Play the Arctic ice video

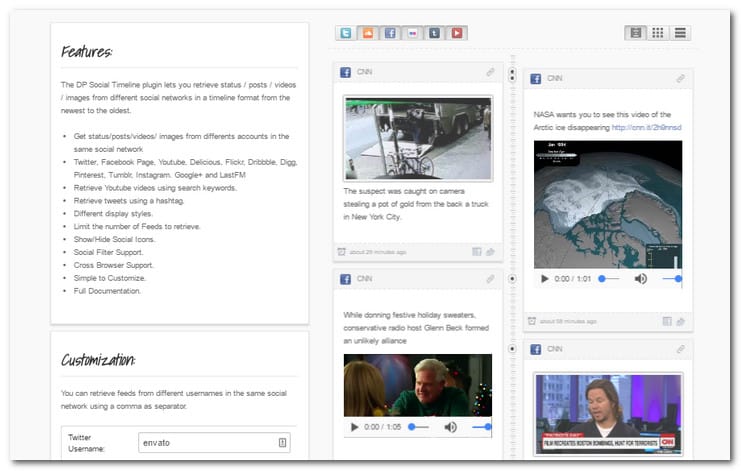(545, 279)
